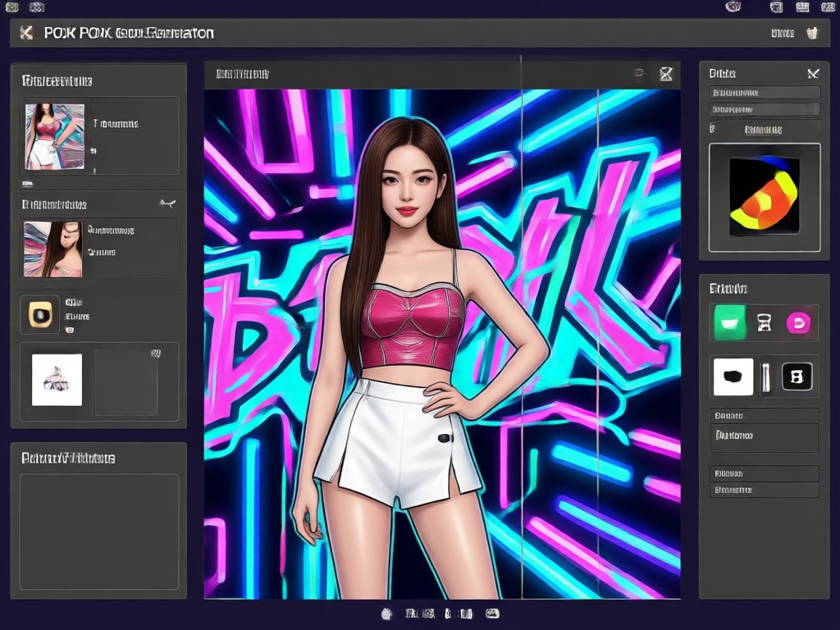The height and width of the screenshot is (630, 840).
Task: Click the pink circular icon in the lower right panel
Action: (x=798, y=322)
